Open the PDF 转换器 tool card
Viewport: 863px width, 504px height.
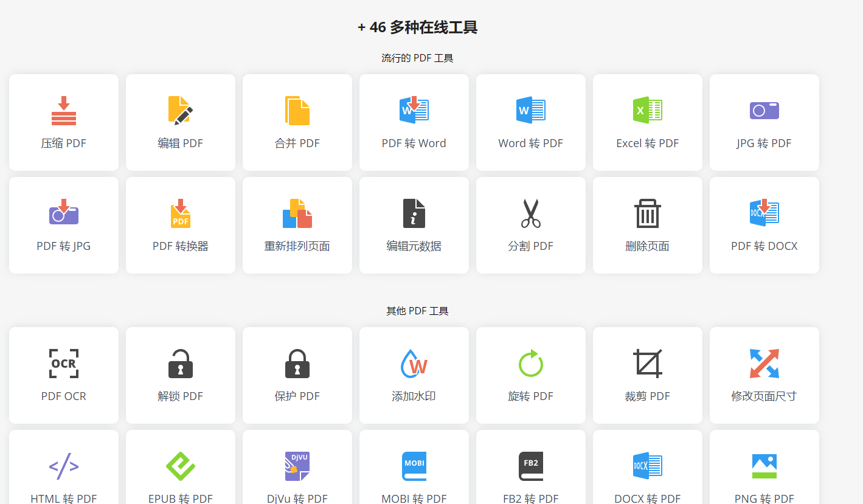point(180,226)
